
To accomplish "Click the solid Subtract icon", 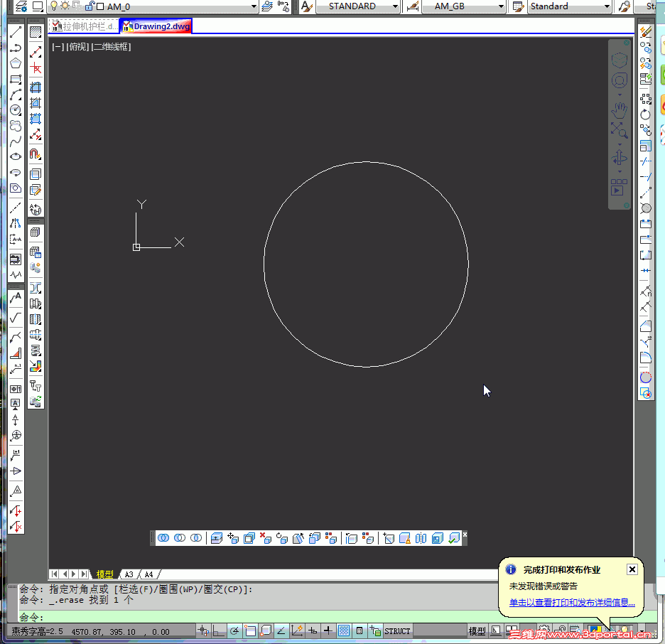I will [x=180, y=538].
